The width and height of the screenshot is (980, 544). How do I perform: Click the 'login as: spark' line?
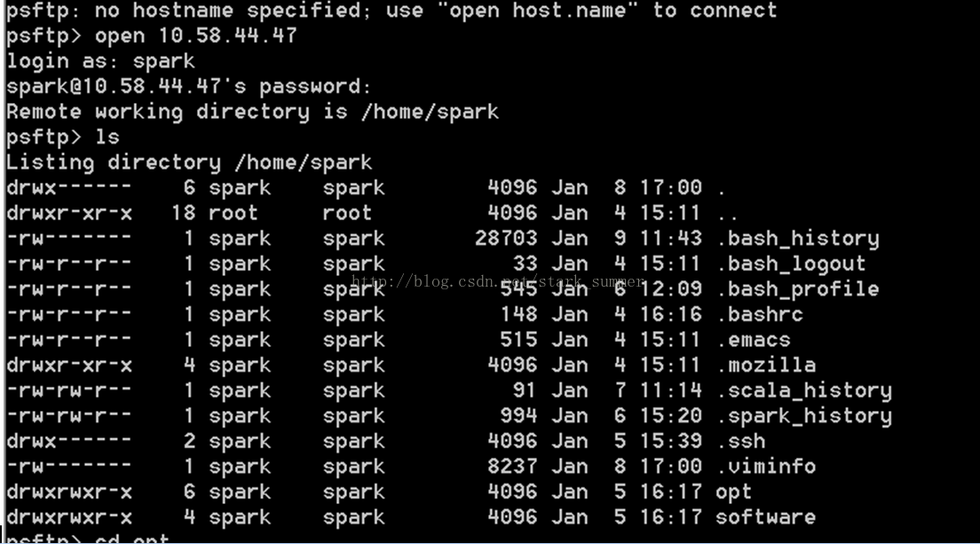pos(100,61)
